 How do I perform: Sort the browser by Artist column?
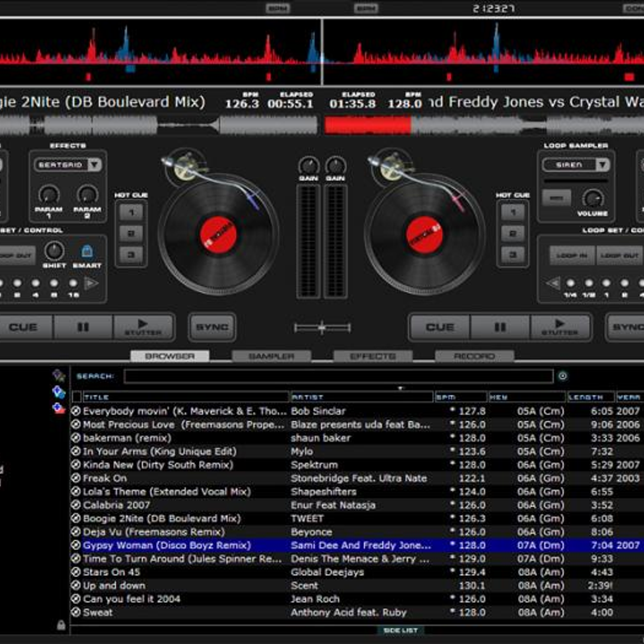362,397
